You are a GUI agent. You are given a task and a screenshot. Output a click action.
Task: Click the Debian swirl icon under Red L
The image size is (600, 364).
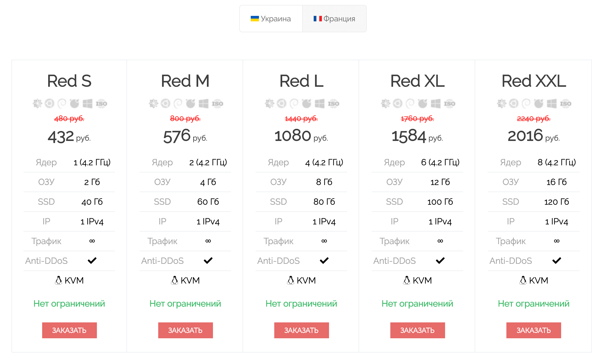point(294,103)
